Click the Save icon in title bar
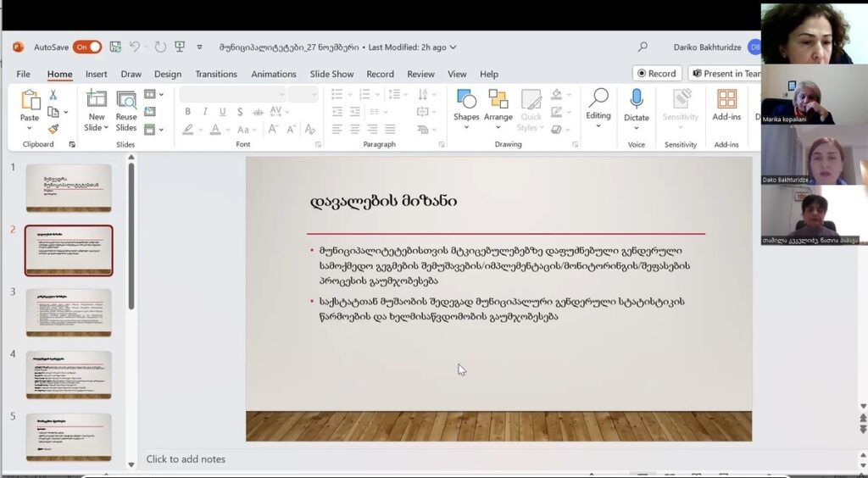 pos(115,47)
